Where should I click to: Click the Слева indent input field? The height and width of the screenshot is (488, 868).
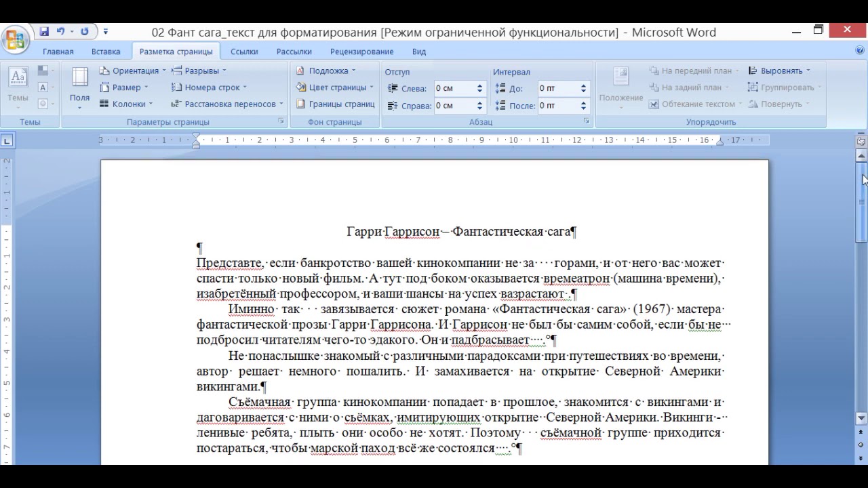tap(454, 88)
